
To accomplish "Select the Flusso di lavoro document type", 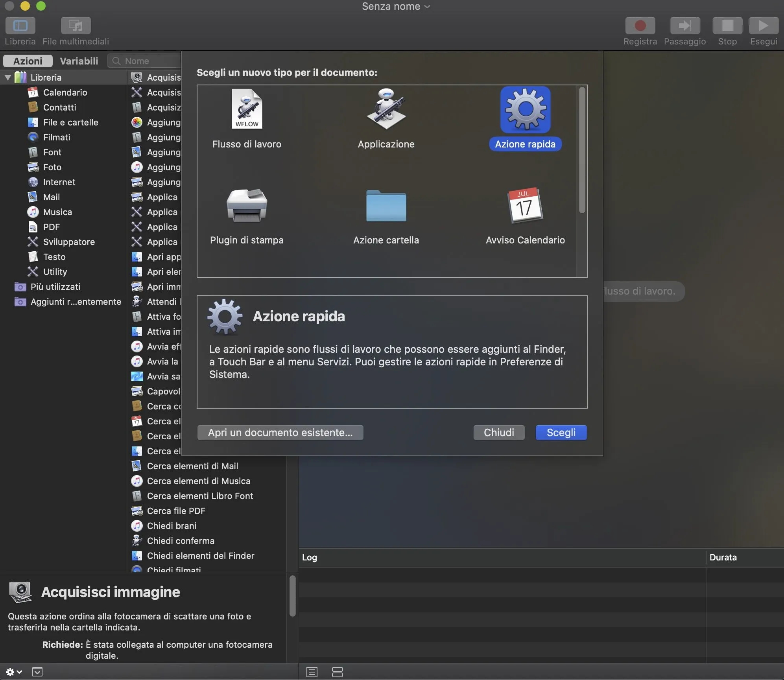I will 246,118.
